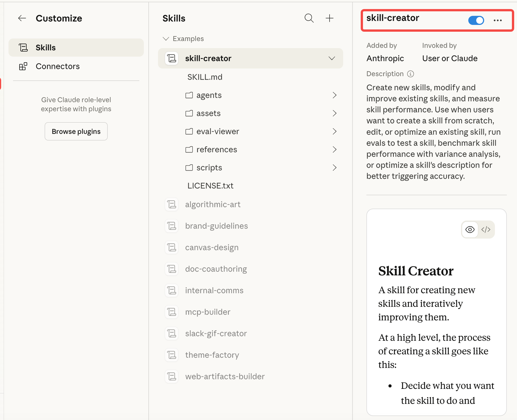Open the Connectors section
Screen dimensions: 517x420
tap(57, 66)
